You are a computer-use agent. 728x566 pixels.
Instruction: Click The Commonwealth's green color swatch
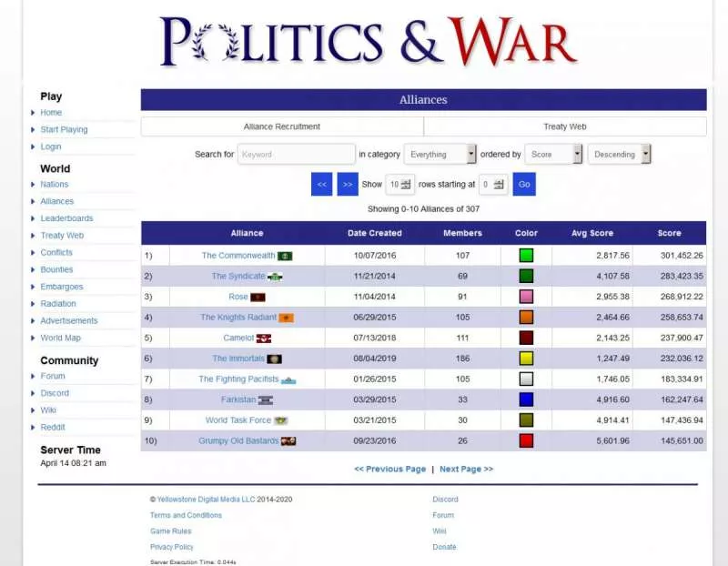526,256
